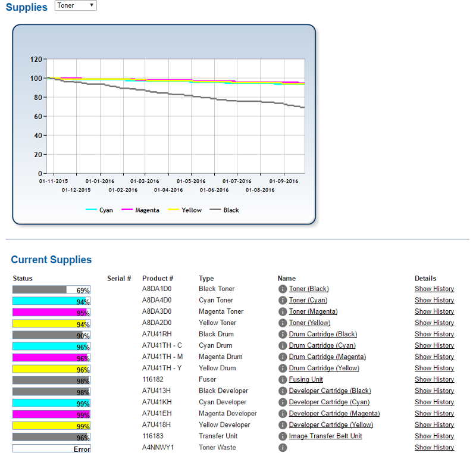
Task: Show History for Yellow Toner
Action: [434, 323]
